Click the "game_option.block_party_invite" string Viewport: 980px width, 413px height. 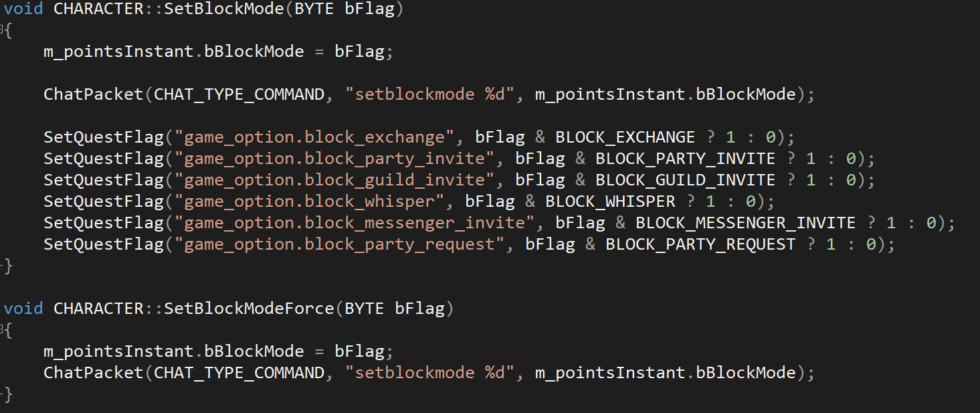point(334,159)
